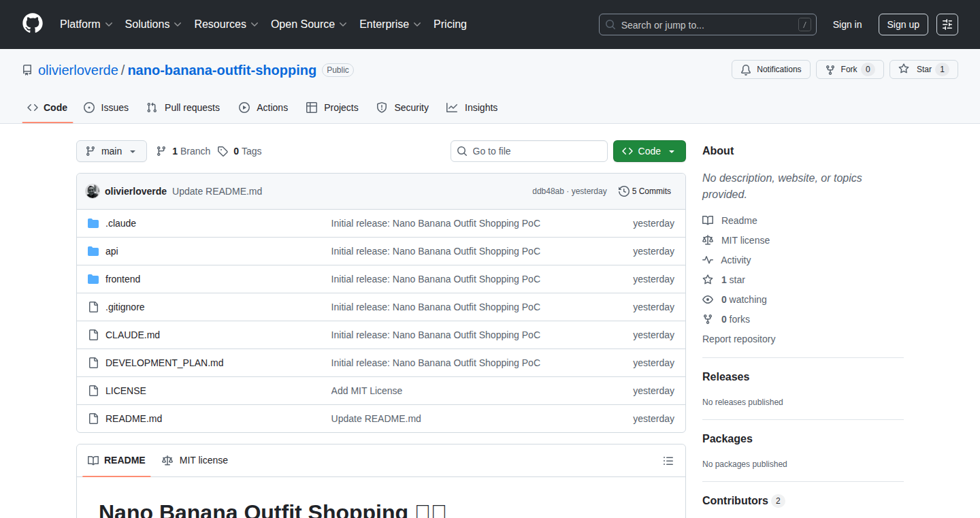The image size is (980, 518).
Task: Focus the Go to file input
Action: point(529,151)
